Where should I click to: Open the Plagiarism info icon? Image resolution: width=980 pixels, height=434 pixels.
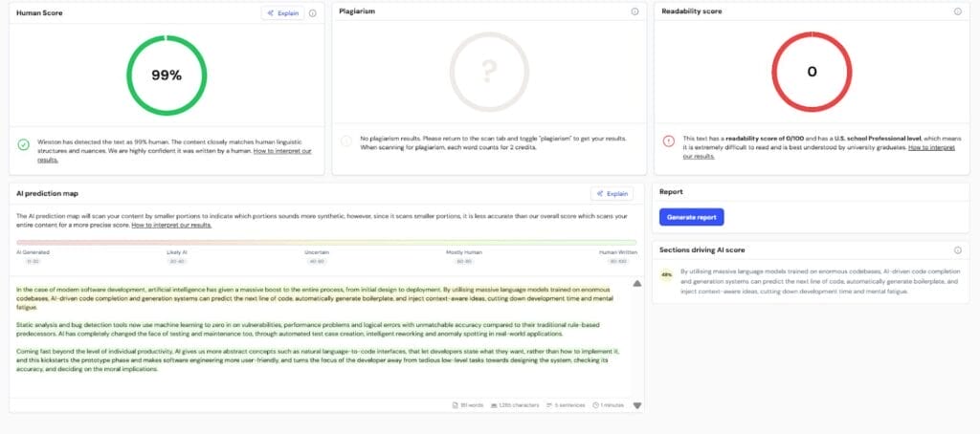click(635, 11)
